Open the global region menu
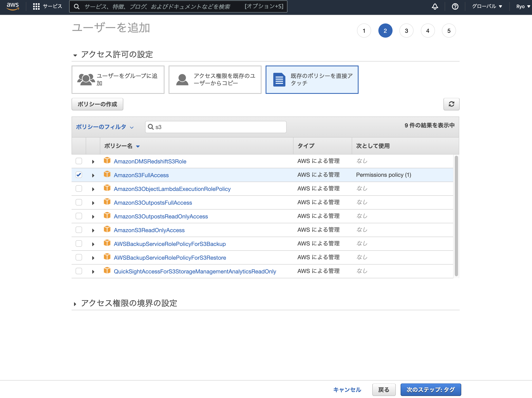This screenshot has height=398, width=532. pos(487,6)
